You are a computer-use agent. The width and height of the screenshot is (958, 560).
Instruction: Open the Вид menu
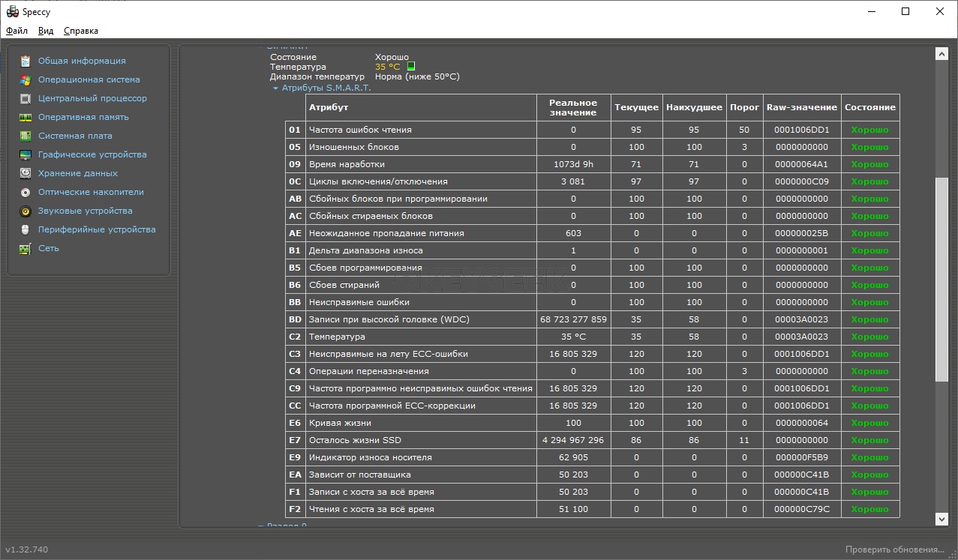click(46, 31)
